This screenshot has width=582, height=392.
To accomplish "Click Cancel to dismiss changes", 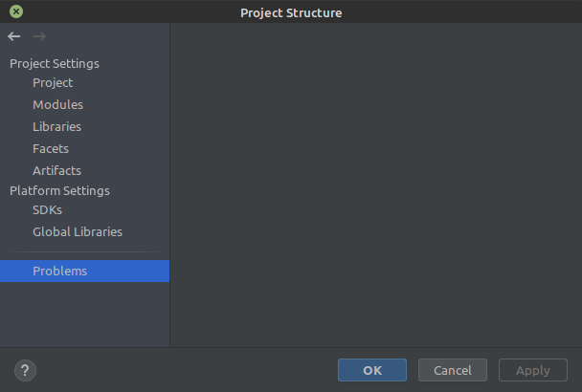I will 453,370.
